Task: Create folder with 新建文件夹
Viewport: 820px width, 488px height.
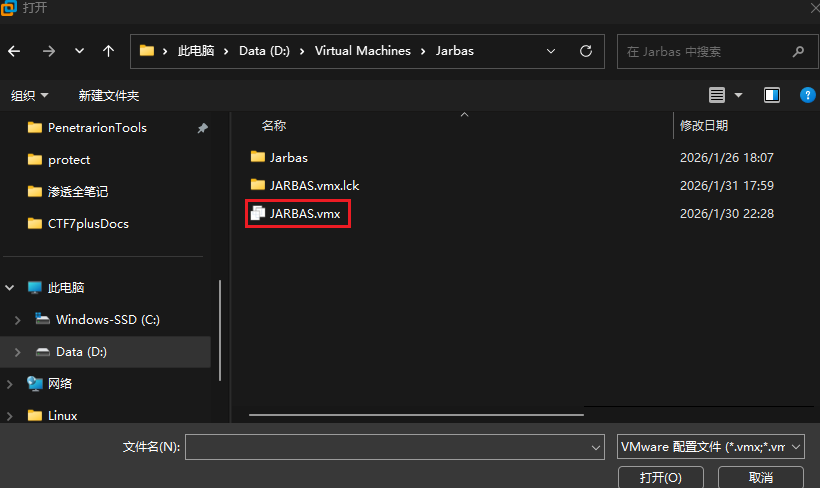Action: coord(109,95)
